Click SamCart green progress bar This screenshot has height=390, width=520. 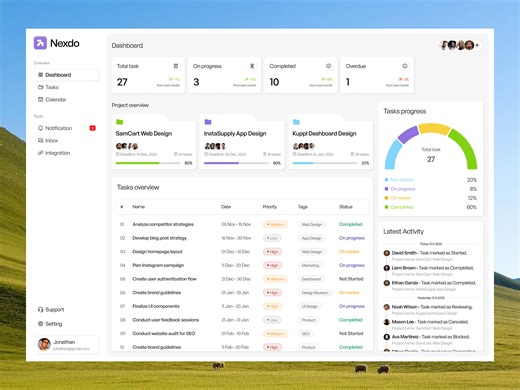click(x=148, y=163)
